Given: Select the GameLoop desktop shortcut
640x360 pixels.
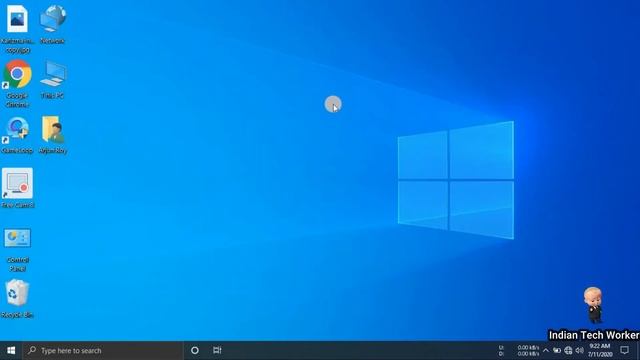Looking at the screenshot, I should point(17,135).
